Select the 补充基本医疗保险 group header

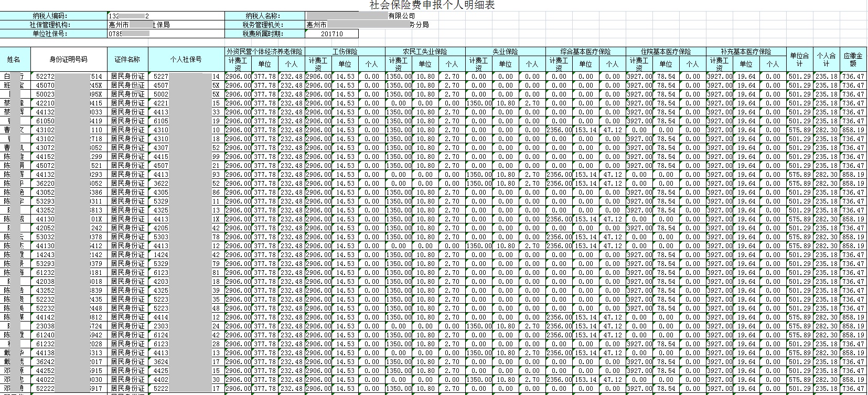pyautogui.click(x=746, y=51)
